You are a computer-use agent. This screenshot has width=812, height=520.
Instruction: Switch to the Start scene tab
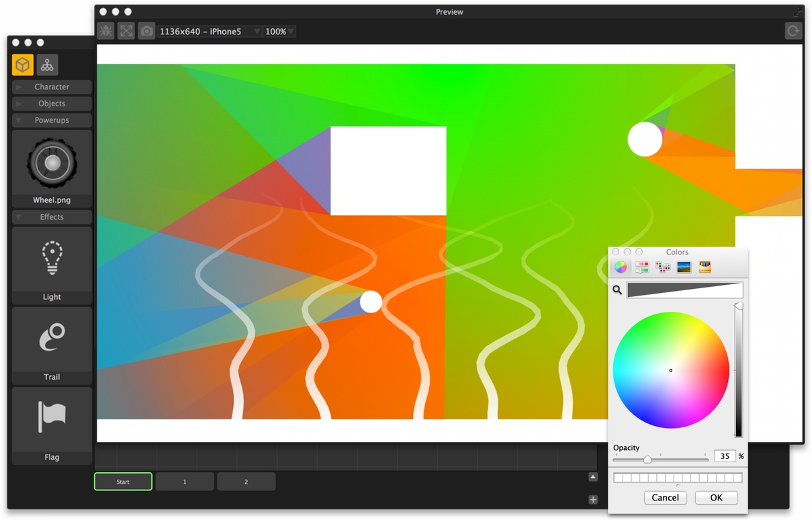(123, 482)
